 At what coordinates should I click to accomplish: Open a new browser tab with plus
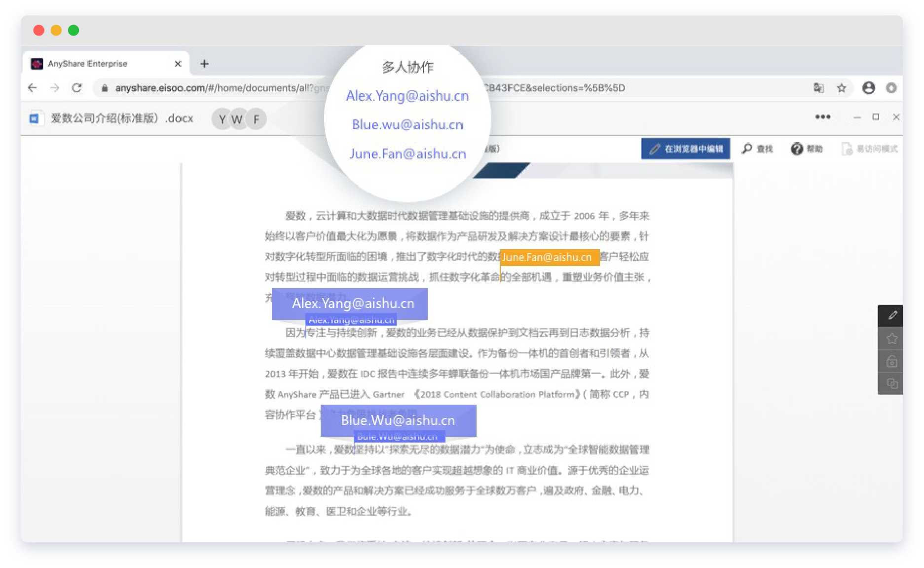point(205,64)
